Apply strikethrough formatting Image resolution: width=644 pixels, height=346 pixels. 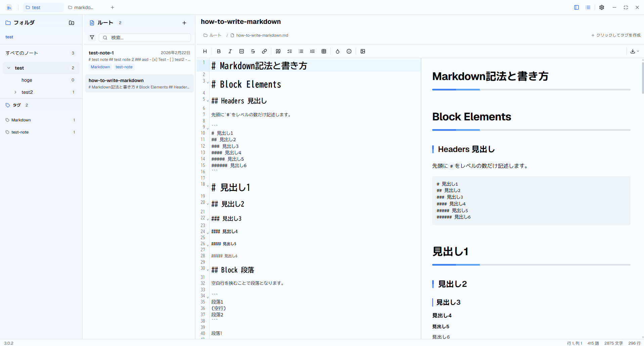[x=253, y=51]
